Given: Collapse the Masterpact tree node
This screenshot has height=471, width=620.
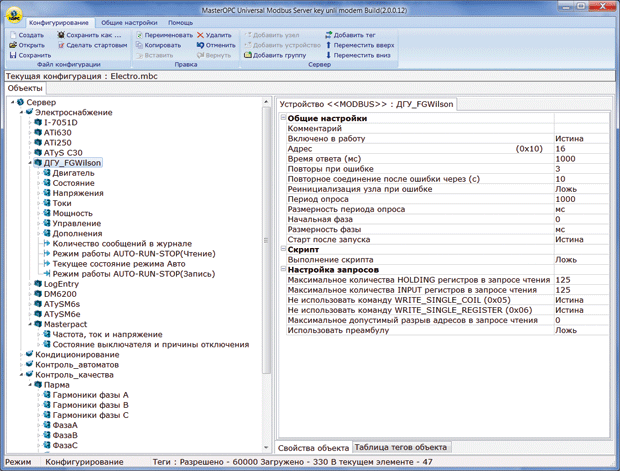Looking at the screenshot, I should coord(30,324).
